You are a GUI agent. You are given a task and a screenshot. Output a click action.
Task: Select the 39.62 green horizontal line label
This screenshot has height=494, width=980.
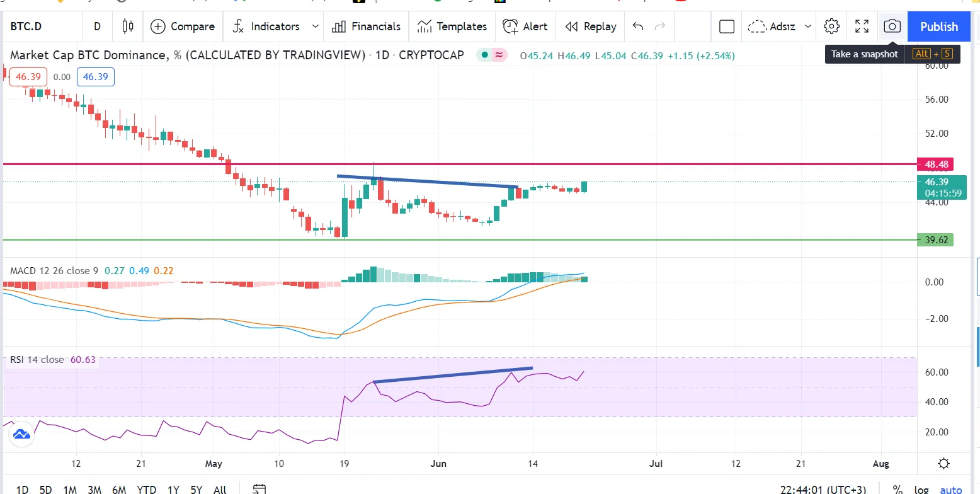coord(935,239)
